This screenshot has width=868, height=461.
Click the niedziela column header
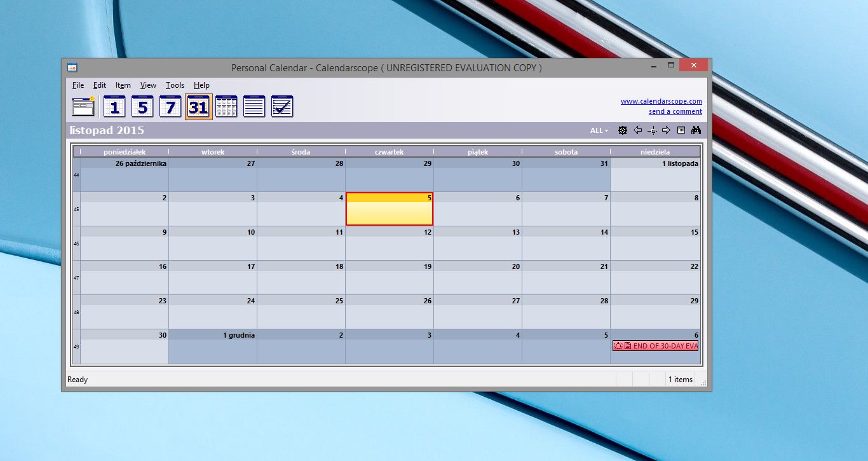click(x=655, y=152)
